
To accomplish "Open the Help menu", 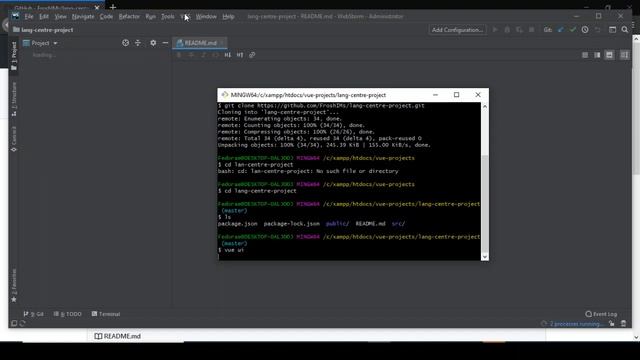I will click(x=228, y=17).
